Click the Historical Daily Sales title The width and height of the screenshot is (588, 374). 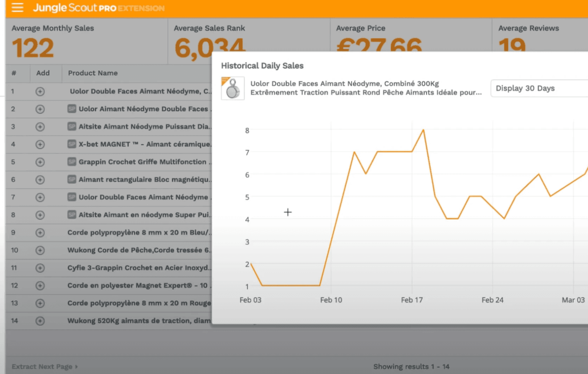click(x=262, y=66)
